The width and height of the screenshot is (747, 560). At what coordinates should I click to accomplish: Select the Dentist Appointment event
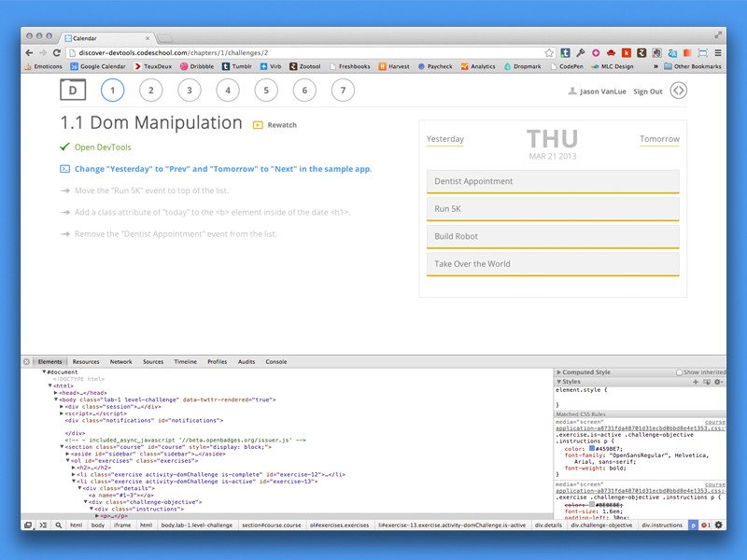pyautogui.click(x=553, y=182)
